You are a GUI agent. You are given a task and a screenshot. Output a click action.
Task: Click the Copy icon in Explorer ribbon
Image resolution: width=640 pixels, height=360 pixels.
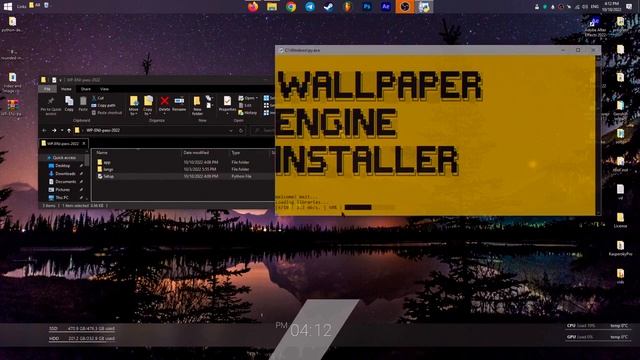point(69,104)
